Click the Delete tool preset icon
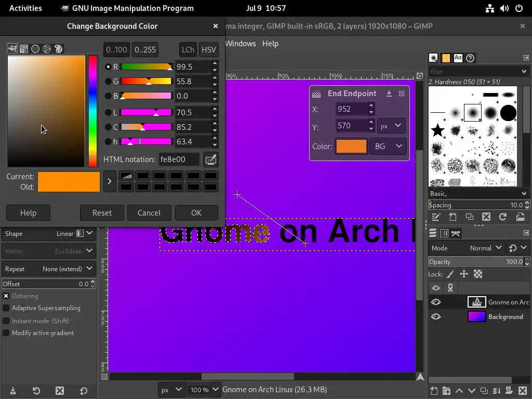The height and width of the screenshot is (399, 532). point(60,391)
